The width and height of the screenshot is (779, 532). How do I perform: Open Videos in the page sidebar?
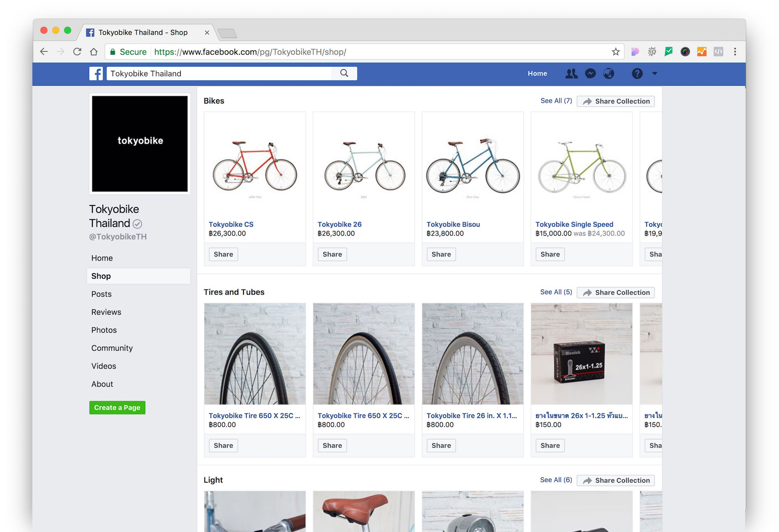[x=104, y=366]
